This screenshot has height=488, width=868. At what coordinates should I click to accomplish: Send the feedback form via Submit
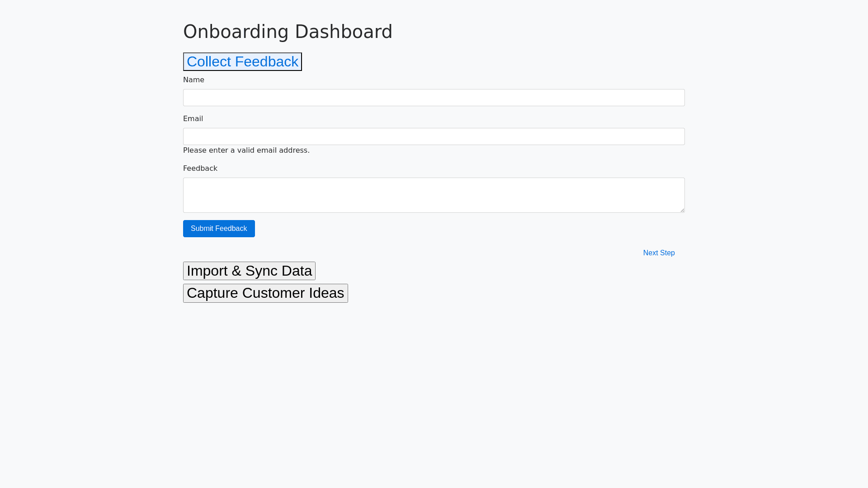[x=219, y=229]
